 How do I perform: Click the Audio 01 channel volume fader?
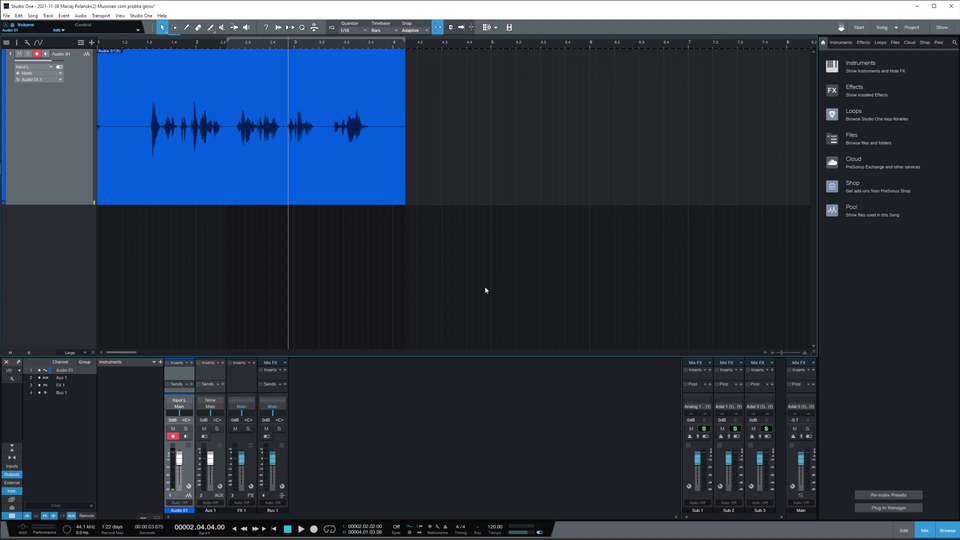point(180,458)
